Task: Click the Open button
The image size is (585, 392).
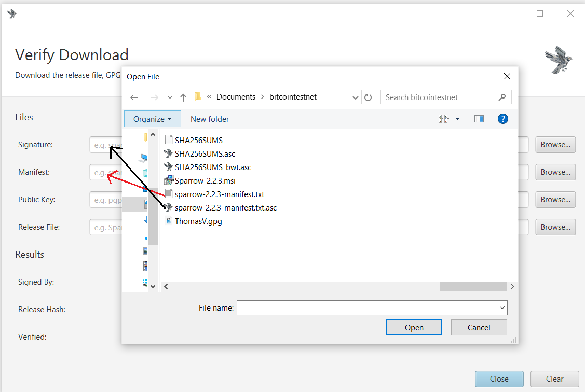Action: pos(414,328)
